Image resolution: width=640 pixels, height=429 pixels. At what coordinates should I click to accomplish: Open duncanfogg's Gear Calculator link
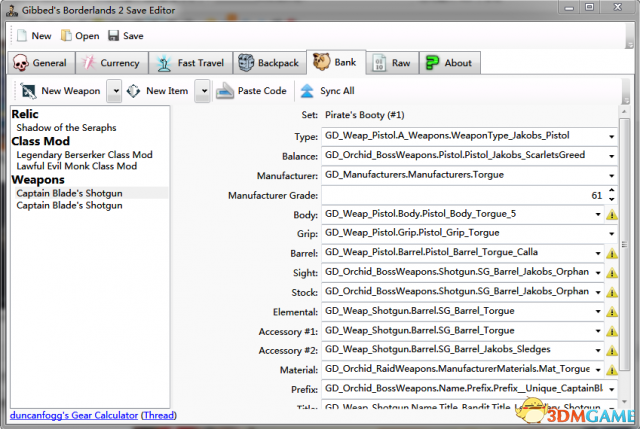tap(74, 415)
